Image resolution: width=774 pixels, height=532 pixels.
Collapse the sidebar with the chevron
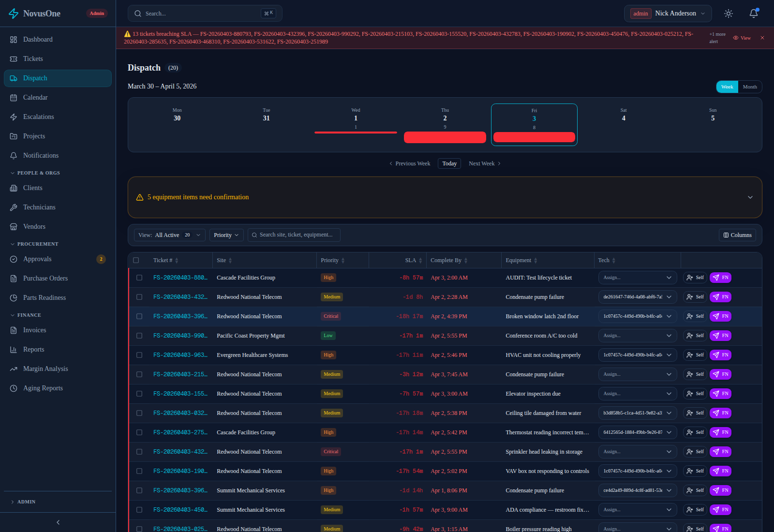[x=58, y=522]
